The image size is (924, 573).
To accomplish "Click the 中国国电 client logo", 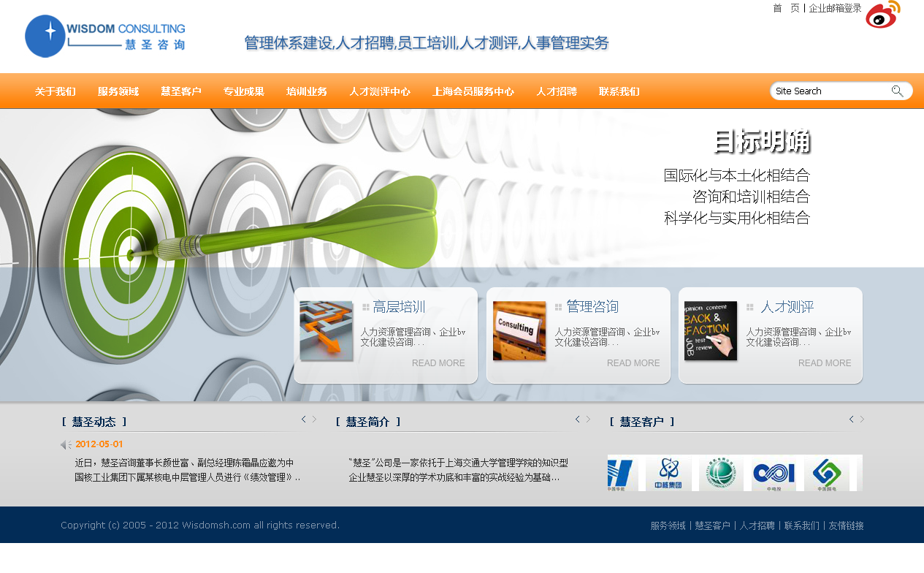I will click(826, 473).
